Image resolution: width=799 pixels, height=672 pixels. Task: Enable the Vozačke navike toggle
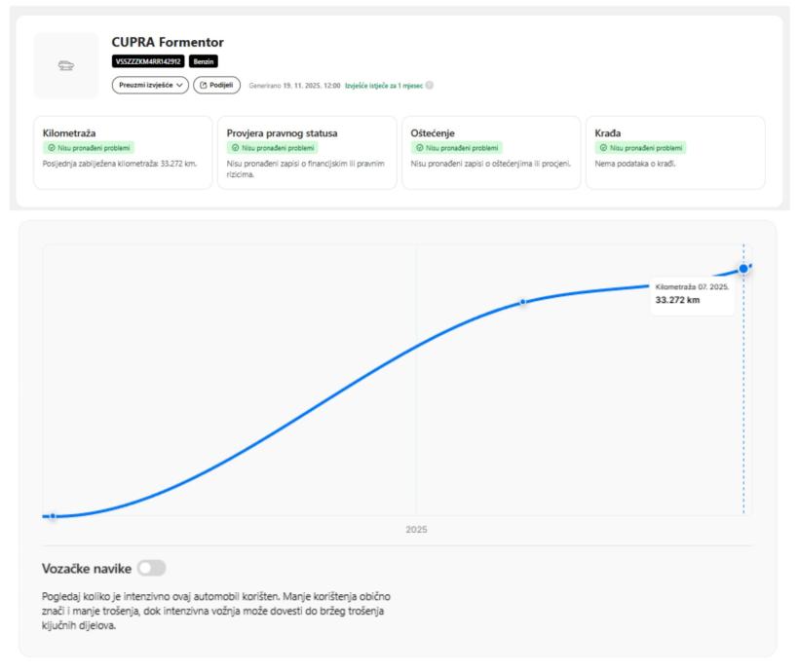pos(151,568)
